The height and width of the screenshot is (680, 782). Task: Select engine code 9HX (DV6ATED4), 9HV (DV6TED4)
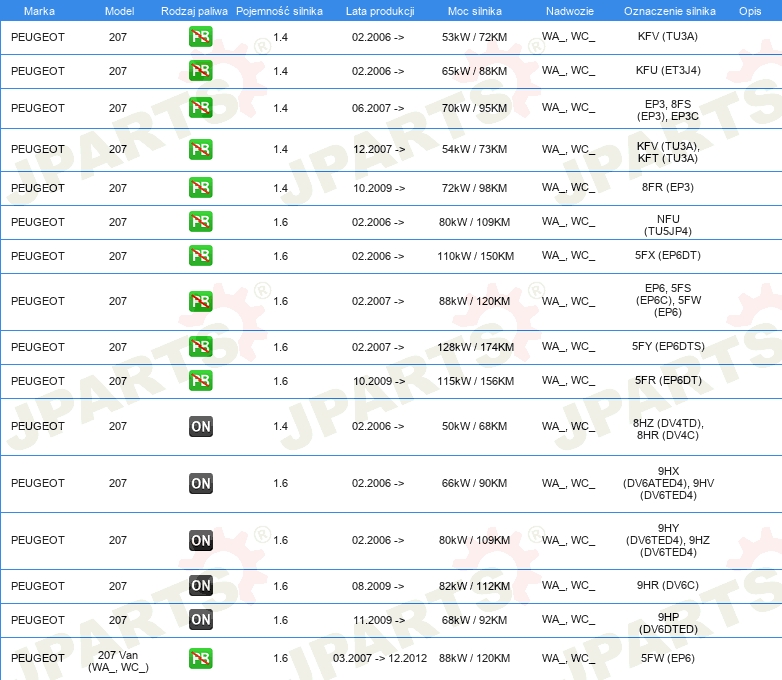(668, 483)
